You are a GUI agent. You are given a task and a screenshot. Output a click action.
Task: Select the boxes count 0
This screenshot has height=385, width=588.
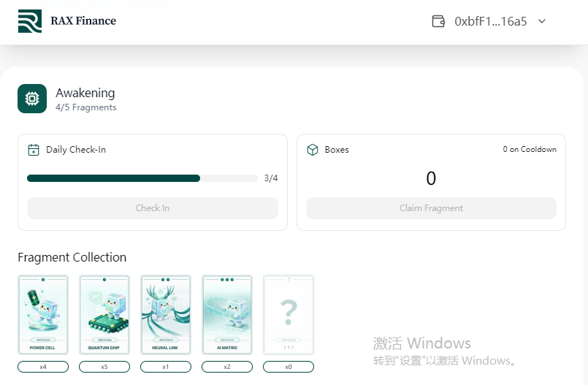(x=431, y=178)
